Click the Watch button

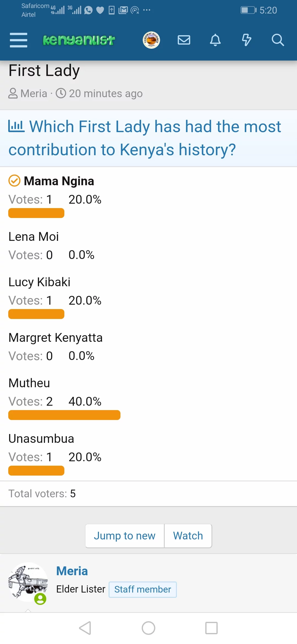click(188, 536)
